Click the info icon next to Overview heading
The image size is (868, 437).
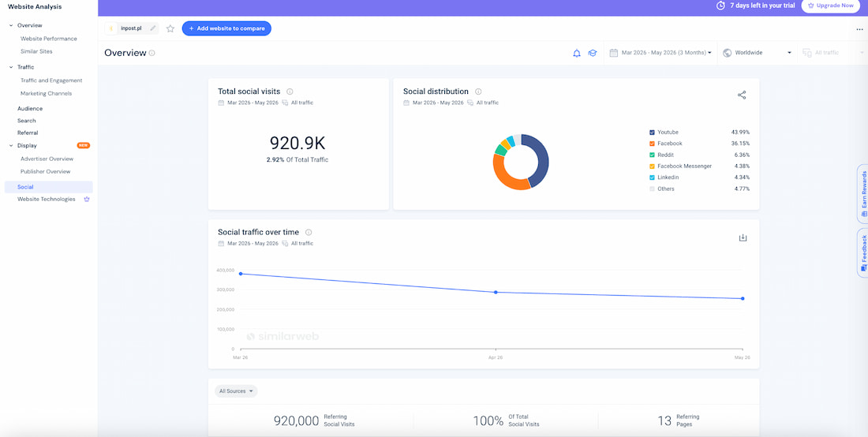[x=152, y=53]
